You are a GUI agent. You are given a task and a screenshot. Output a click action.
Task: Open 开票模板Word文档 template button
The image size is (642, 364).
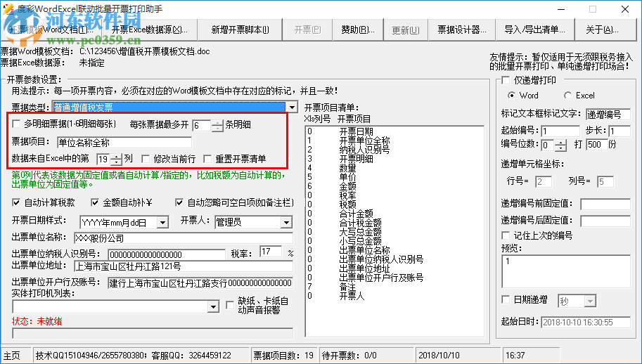pos(51,30)
